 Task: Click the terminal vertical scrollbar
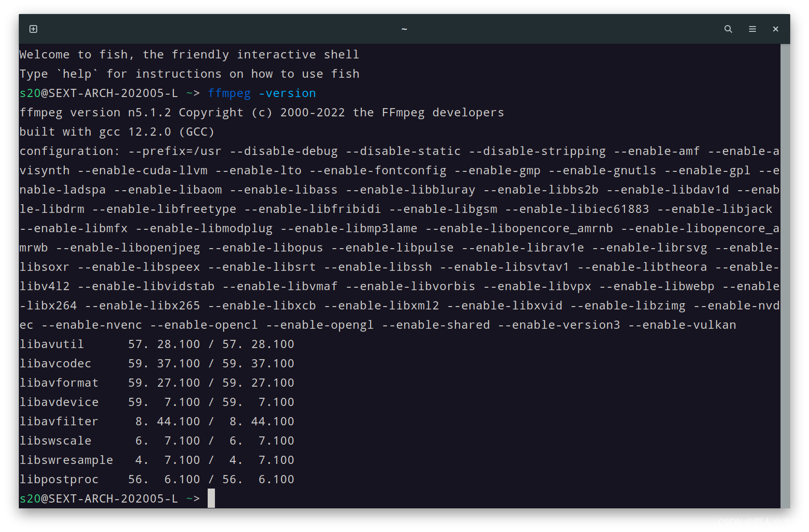[785, 275]
